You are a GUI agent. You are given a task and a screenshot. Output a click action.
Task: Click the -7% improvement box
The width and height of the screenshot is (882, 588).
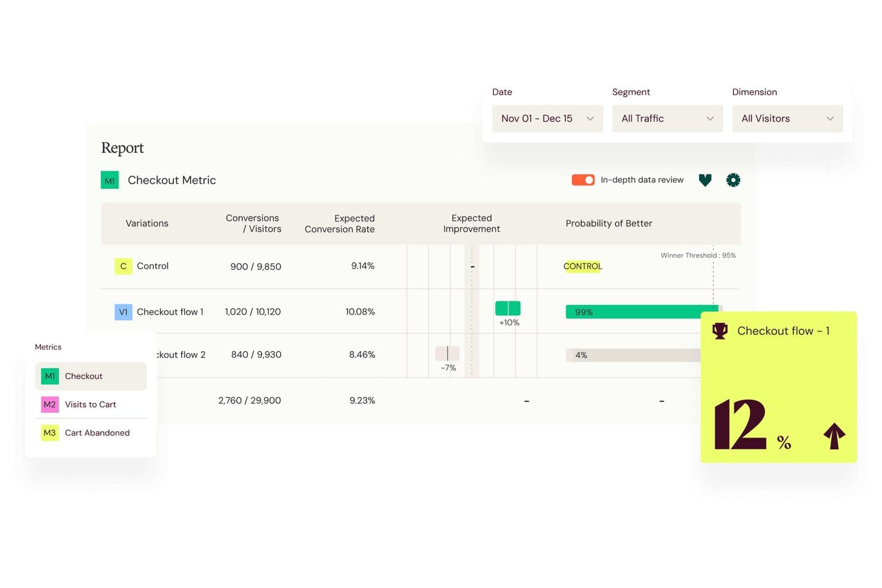point(447,353)
